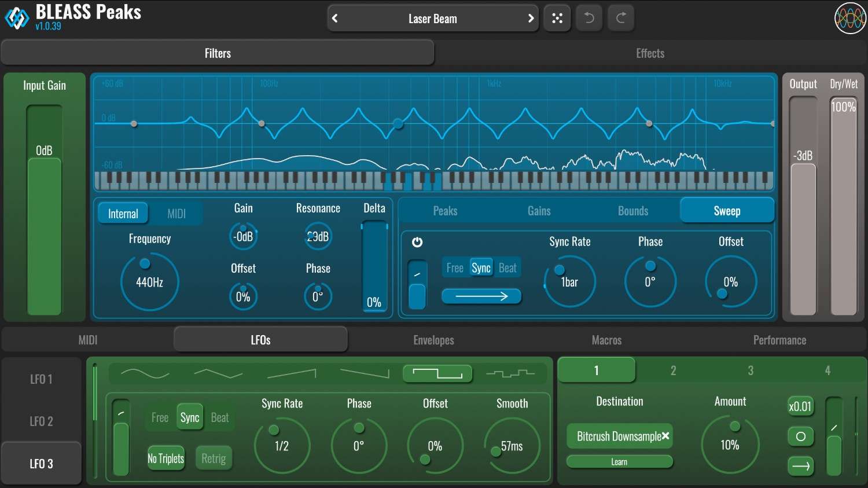868x488 pixels.
Task: Click the redo arrow icon
Action: click(620, 18)
